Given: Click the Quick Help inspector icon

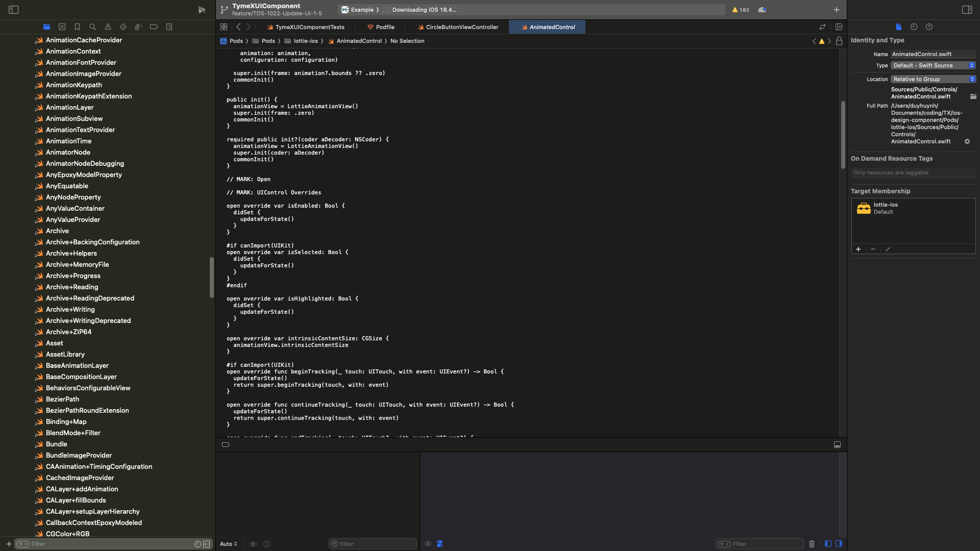Looking at the screenshot, I should [x=929, y=27].
